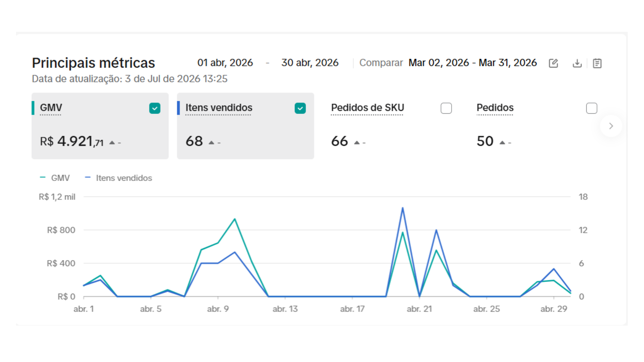Click the abr. 21 axis label
Viewport: 644px width, 362px height.
pos(419,309)
